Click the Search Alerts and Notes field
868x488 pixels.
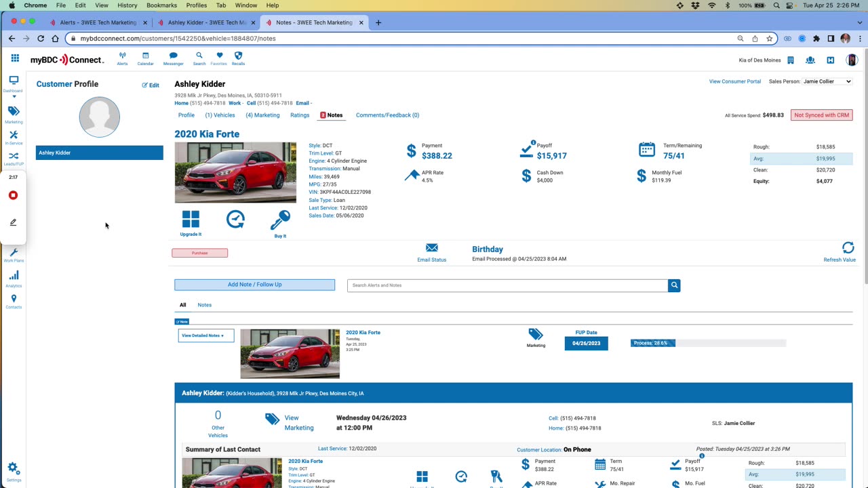(507, 285)
